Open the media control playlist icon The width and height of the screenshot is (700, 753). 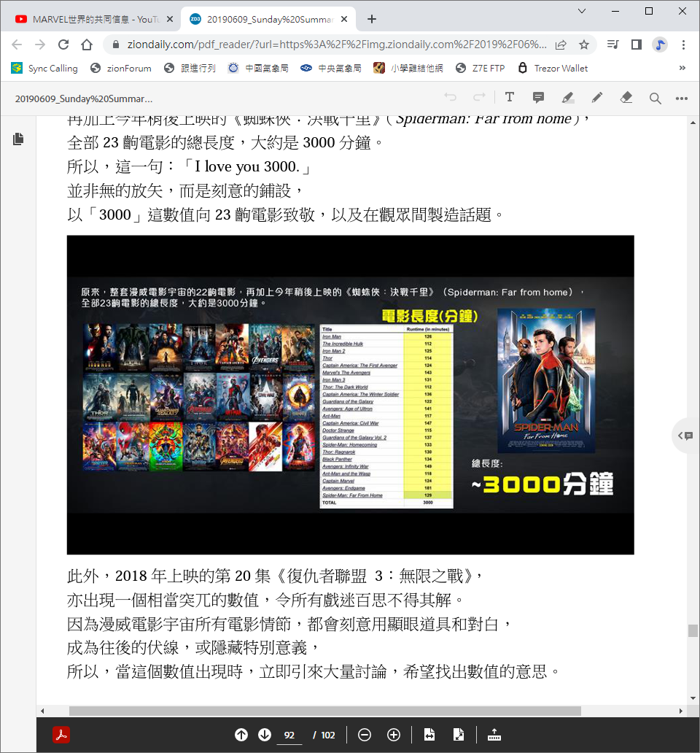[x=612, y=45]
